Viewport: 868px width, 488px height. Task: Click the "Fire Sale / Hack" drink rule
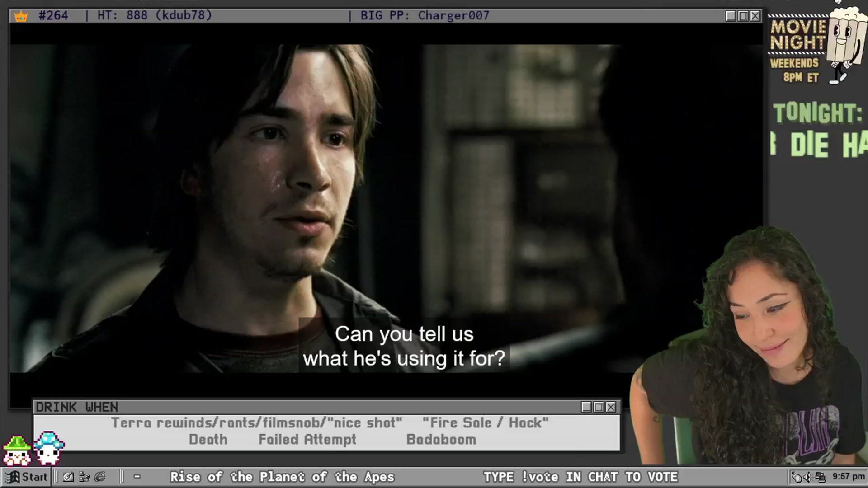click(486, 423)
